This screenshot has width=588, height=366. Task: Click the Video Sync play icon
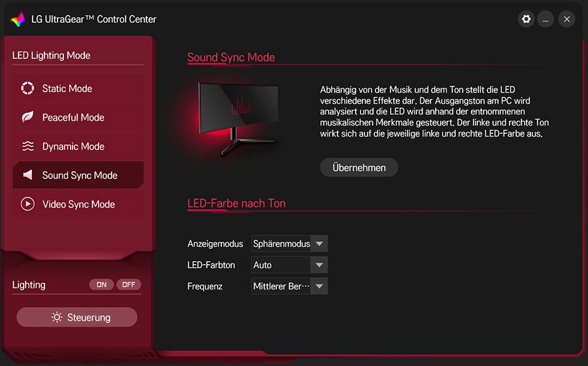coord(27,204)
